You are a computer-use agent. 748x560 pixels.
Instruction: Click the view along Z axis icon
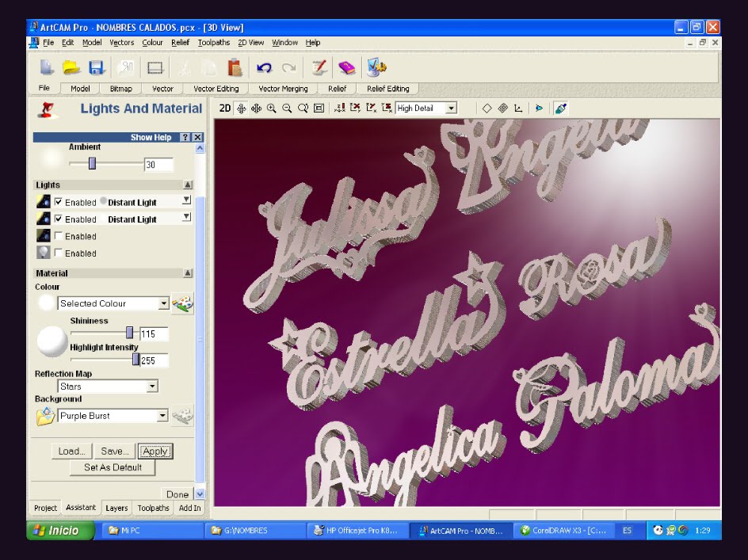[340, 109]
